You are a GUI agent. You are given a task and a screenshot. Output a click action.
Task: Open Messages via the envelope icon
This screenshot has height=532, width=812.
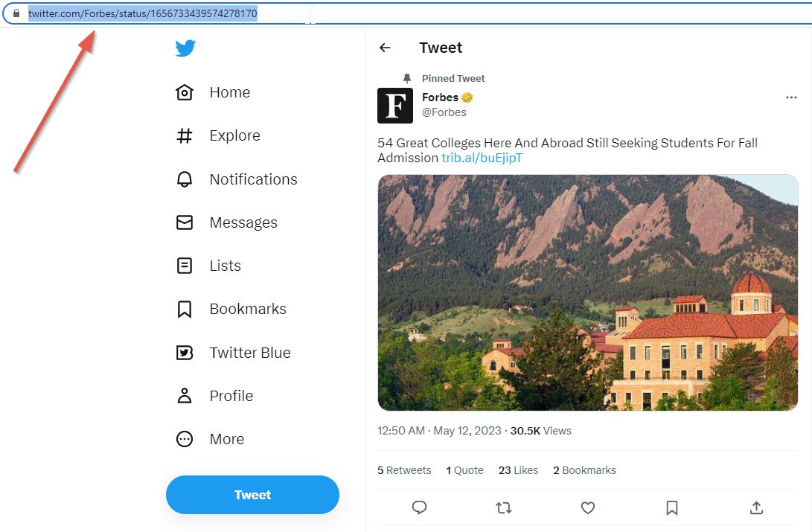(x=184, y=222)
